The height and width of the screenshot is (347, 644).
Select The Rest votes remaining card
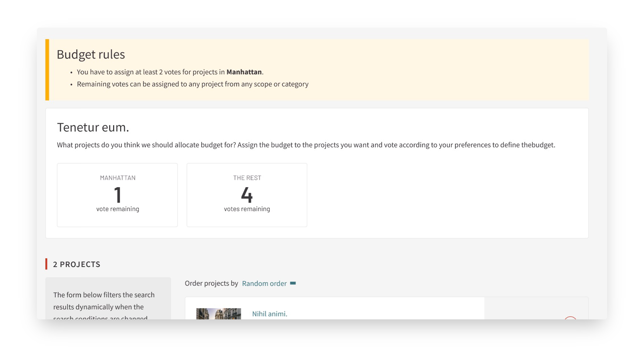(247, 195)
